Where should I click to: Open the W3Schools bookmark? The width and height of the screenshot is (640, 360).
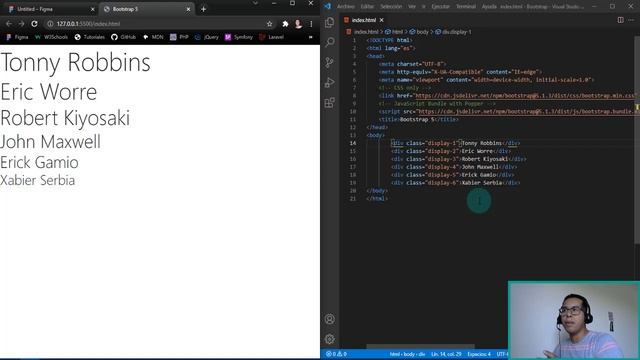(51, 37)
